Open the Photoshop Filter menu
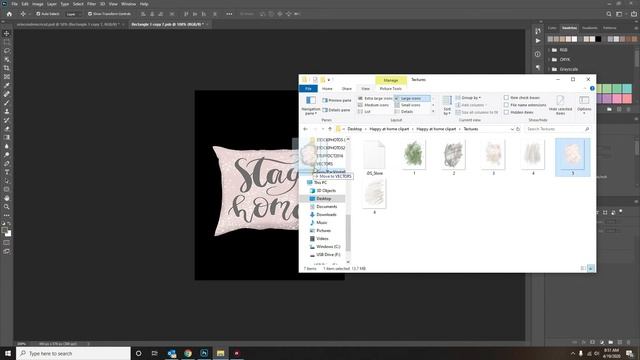 pos(91,4)
